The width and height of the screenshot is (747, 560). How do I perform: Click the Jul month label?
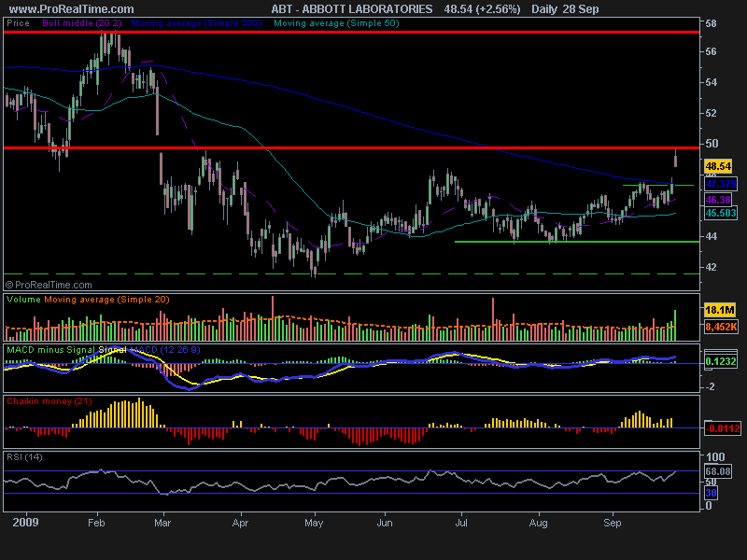click(461, 523)
